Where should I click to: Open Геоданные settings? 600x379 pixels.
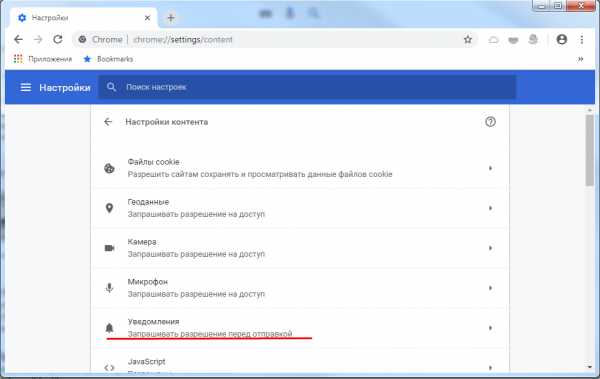pos(300,208)
